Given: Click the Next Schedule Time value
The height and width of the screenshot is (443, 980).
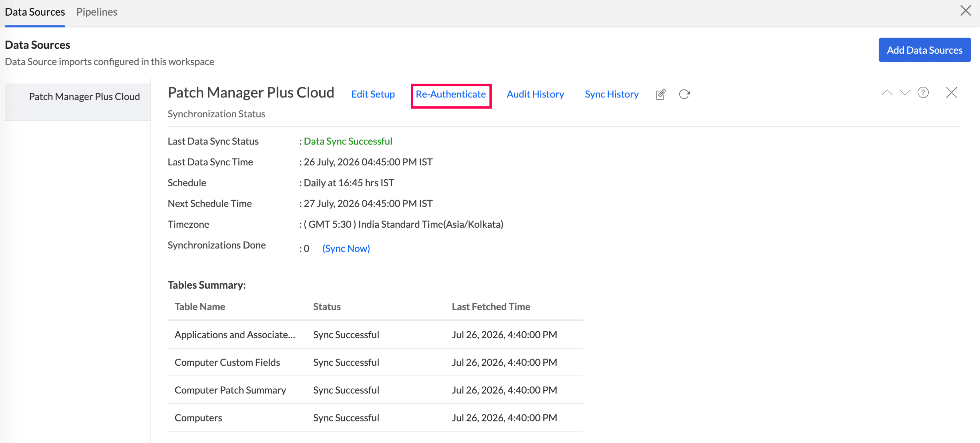Looking at the screenshot, I should point(368,203).
